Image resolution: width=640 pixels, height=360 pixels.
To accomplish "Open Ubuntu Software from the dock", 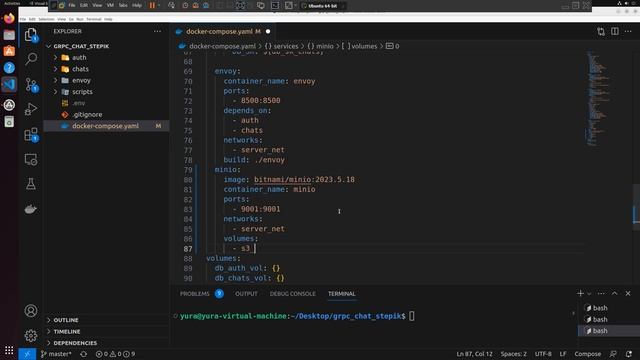I will (9, 51).
